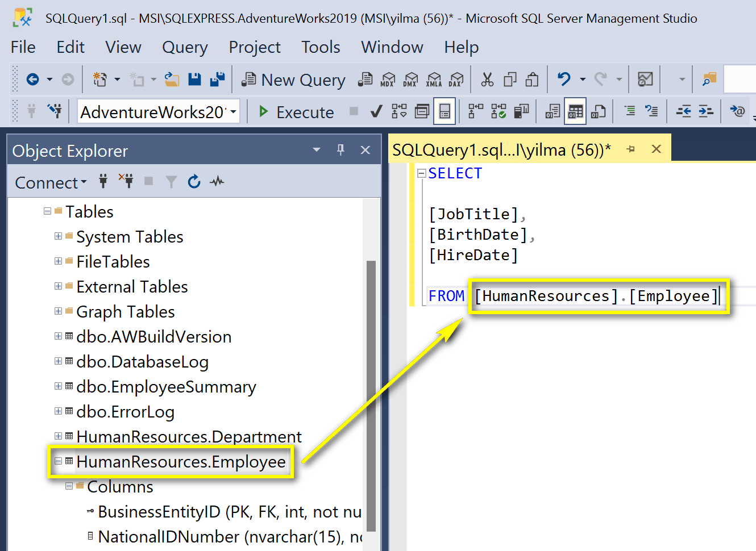The image size is (756, 551).
Task: Parse the query with the checkmark icon
Action: pos(376,111)
